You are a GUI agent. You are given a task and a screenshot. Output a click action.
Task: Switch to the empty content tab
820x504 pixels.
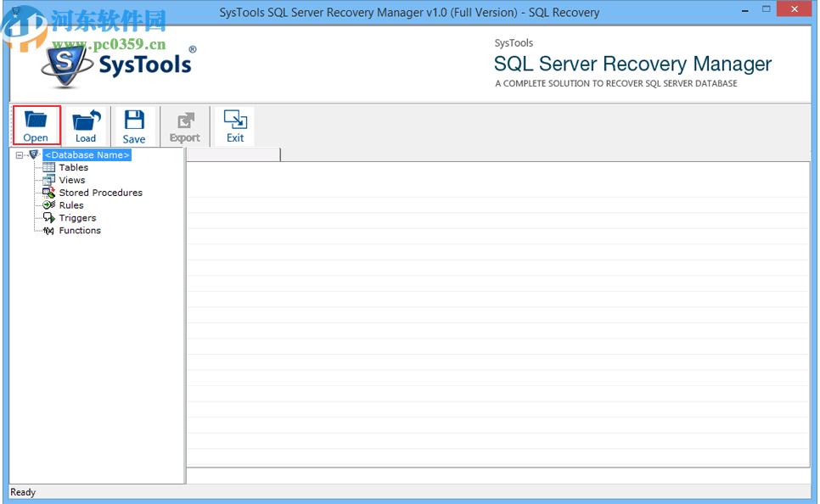[x=233, y=155]
